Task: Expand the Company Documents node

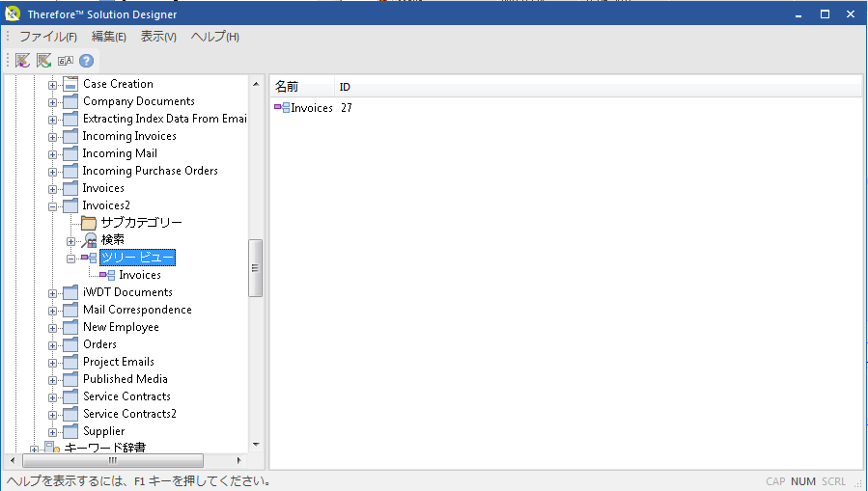Action: pyautogui.click(x=52, y=102)
